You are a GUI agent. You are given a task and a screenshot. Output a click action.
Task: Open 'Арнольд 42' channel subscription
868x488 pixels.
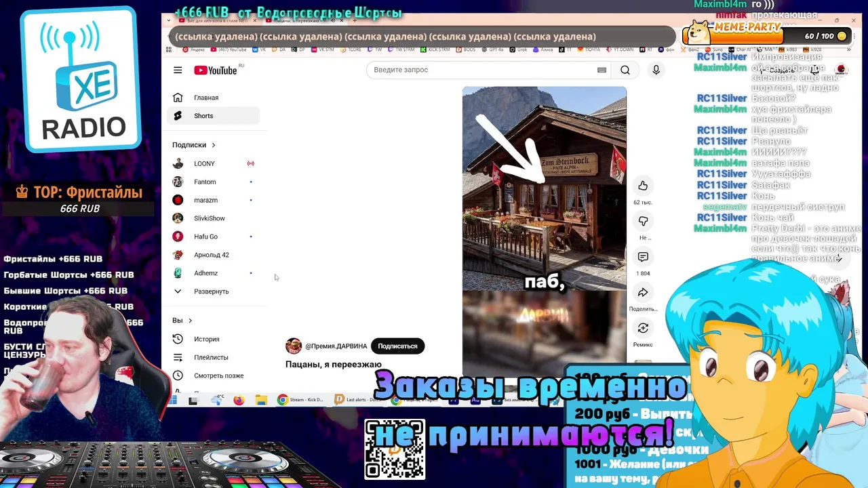(213, 255)
